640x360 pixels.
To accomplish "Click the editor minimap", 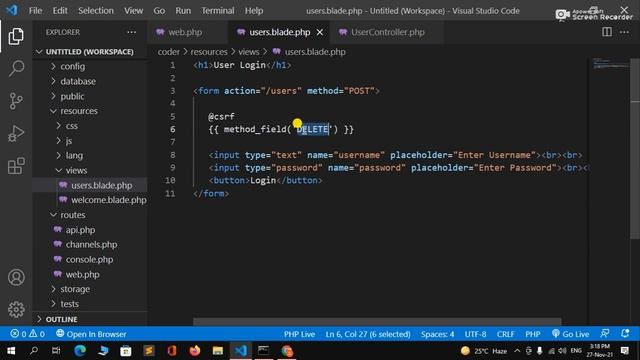I will (611, 63).
